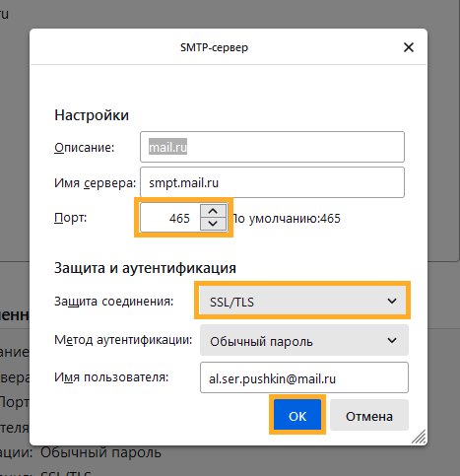Click the Имя пользователя field

point(304,377)
